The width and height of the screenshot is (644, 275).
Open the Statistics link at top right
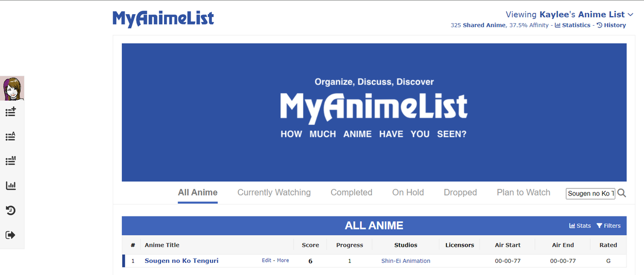(573, 25)
